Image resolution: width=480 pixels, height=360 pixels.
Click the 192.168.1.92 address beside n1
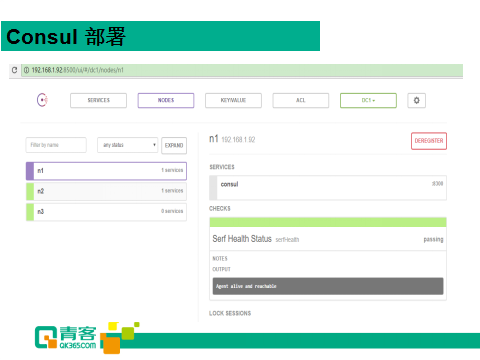click(238, 140)
